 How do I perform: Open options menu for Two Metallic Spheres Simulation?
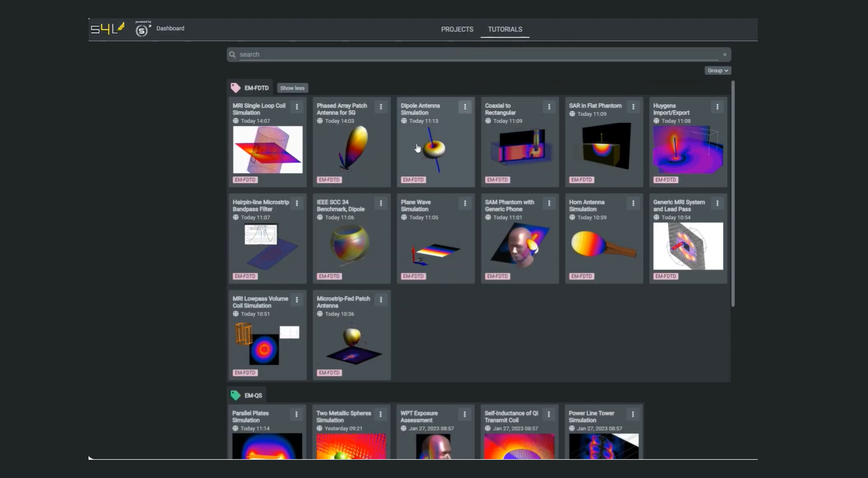(381, 414)
